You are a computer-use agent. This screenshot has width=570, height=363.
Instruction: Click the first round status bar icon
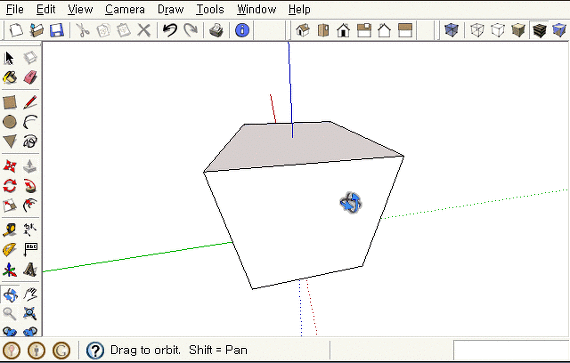coord(12,350)
